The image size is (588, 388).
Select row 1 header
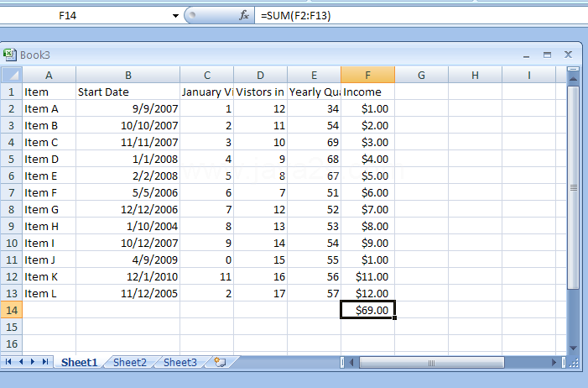[x=11, y=92]
